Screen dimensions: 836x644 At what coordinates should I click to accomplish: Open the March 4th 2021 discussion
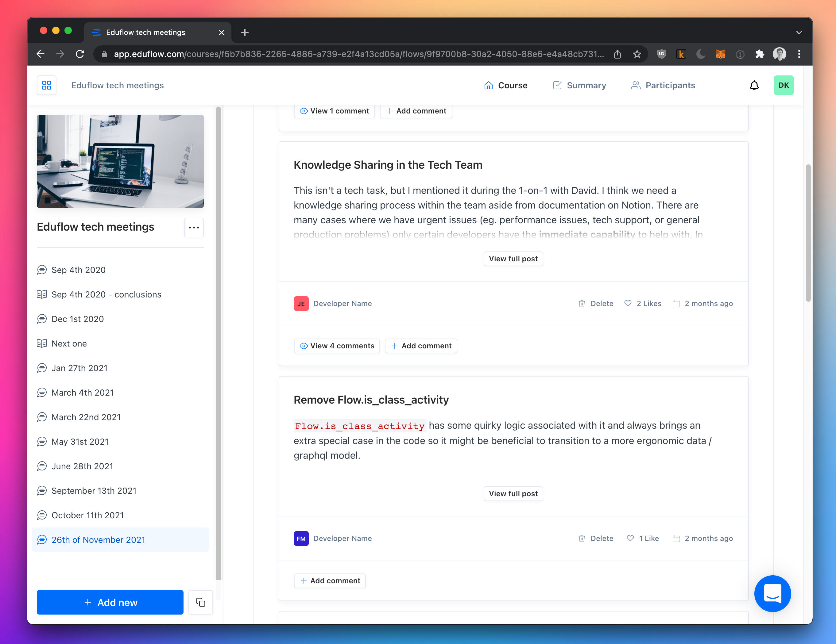[120, 392]
